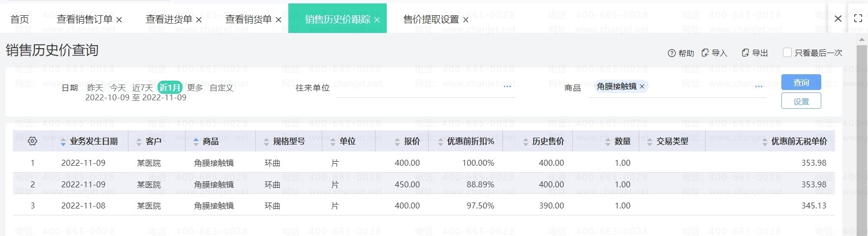868x236 pixels.
Task: Remove the 角膜接触镜 product filter tag
Action: click(642, 87)
